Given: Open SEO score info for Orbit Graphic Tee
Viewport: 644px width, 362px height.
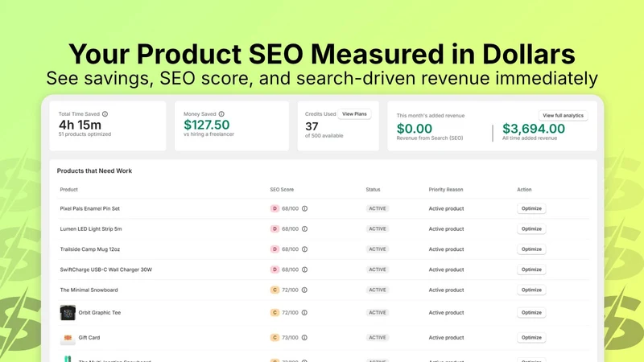Looking at the screenshot, I should (305, 312).
